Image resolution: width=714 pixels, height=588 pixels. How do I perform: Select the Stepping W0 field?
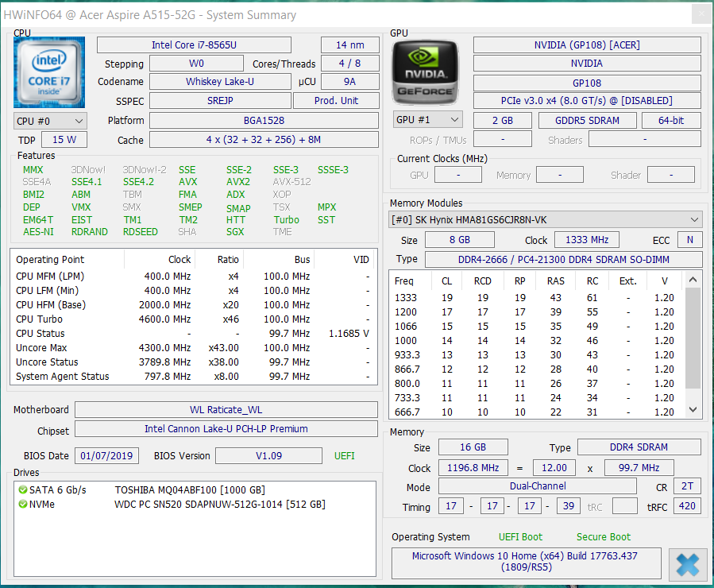[197, 64]
